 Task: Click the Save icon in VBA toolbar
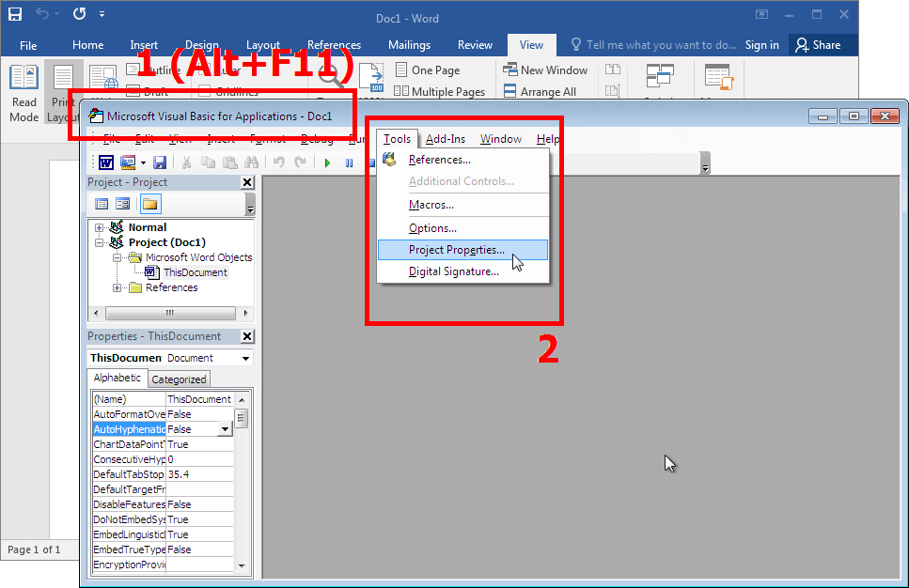[160, 162]
